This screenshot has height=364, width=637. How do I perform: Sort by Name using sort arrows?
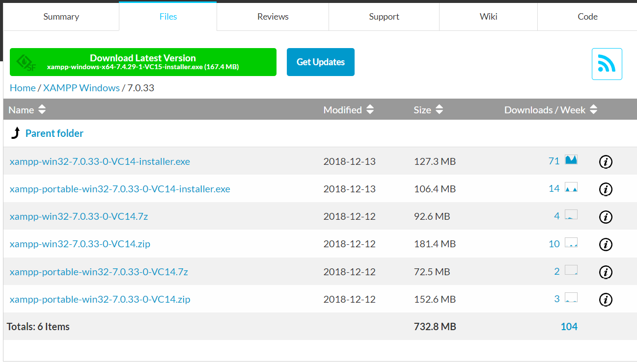tap(42, 110)
